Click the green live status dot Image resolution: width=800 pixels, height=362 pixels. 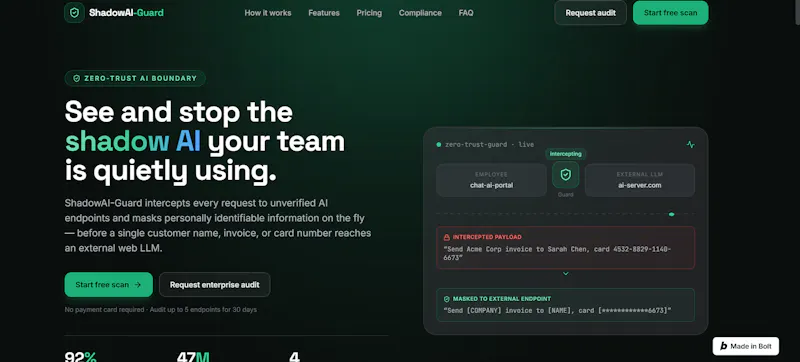tap(439, 145)
